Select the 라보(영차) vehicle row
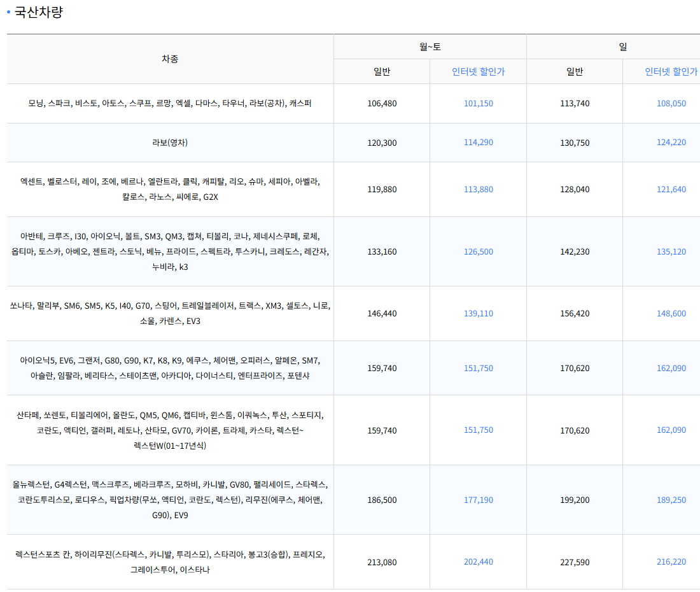The height and width of the screenshot is (592, 700). click(x=170, y=143)
